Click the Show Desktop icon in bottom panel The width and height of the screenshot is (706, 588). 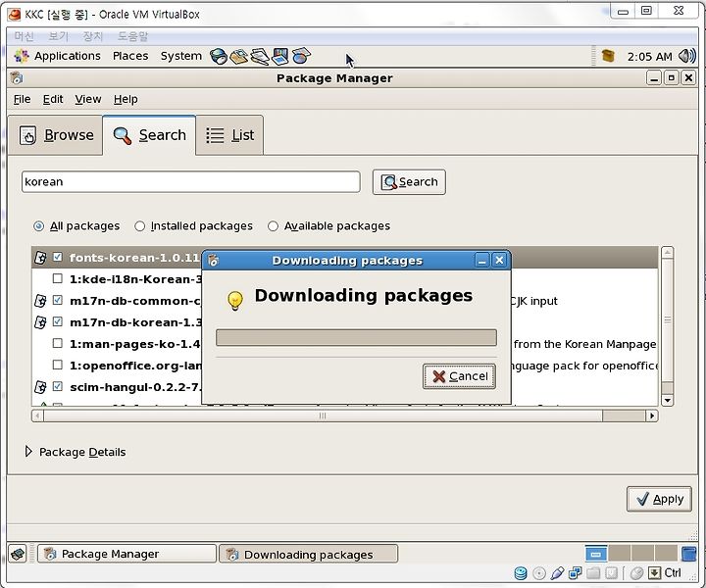18,554
